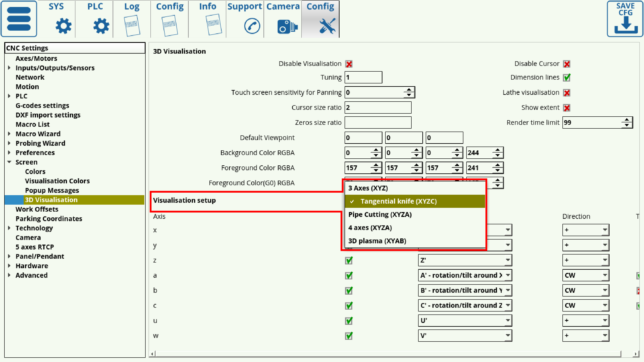The image size is (644, 362).
Task: Open the Support phone icon
Action: coord(252,26)
